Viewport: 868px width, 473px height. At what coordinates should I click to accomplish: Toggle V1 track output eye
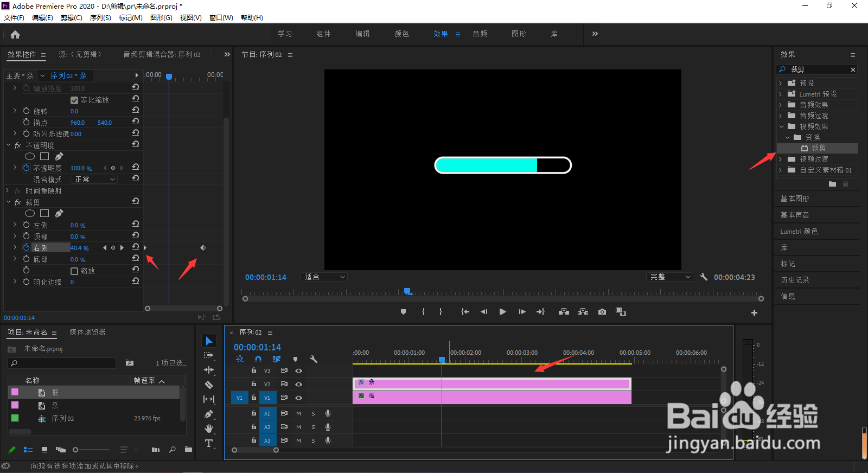tap(298, 398)
